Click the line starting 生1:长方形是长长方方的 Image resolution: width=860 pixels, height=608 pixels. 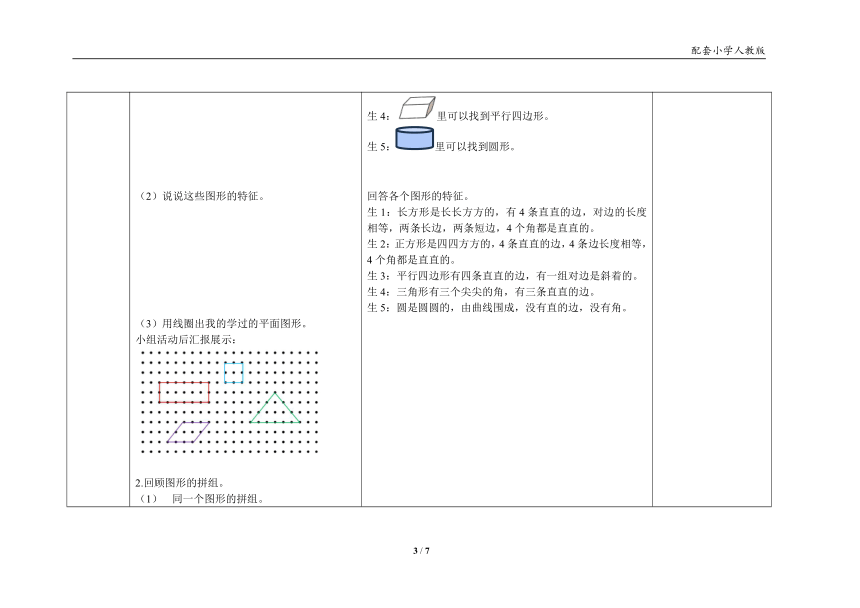[x=507, y=212]
